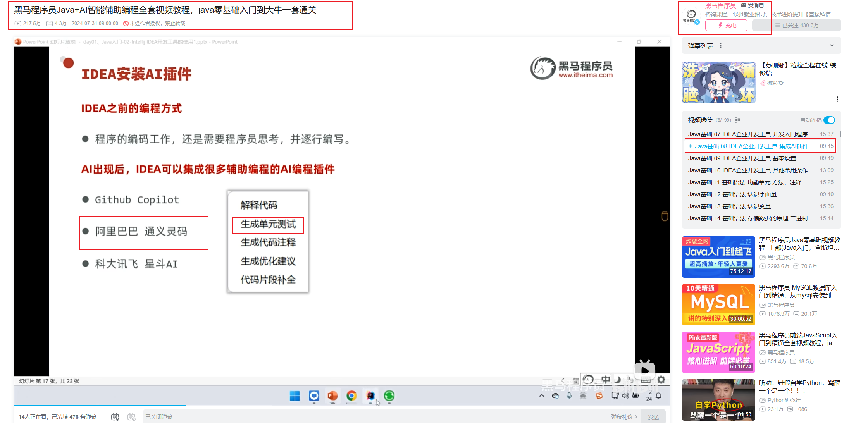Click the blue screen-recorder app in the taskbar
This screenshot has height=423, width=868.
[x=314, y=396]
